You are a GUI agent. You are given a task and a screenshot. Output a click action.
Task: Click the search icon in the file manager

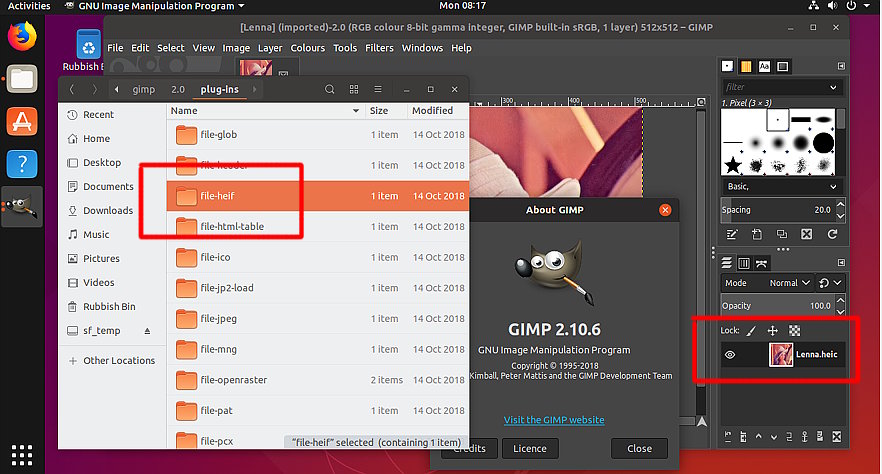click(330, 89)
